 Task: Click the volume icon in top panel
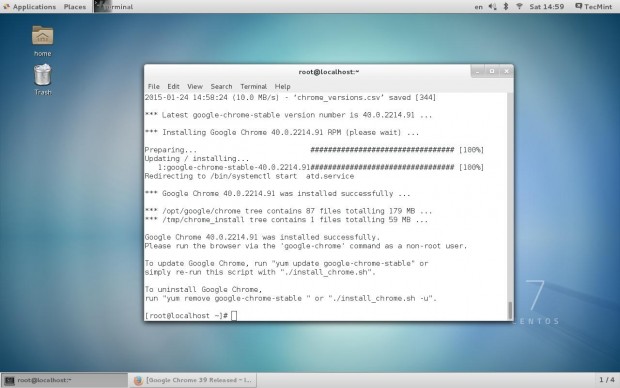492,7
